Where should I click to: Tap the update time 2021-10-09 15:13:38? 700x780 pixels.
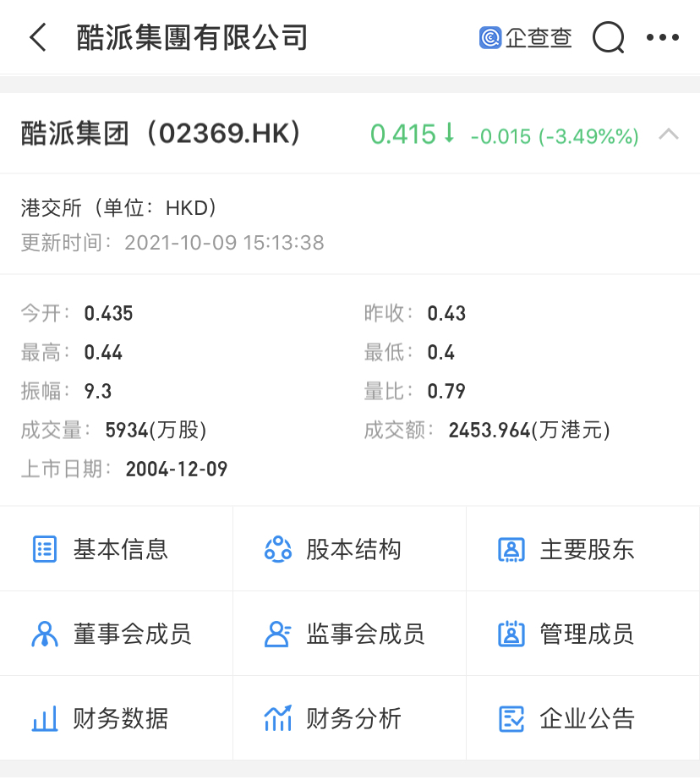pos(224,243)
